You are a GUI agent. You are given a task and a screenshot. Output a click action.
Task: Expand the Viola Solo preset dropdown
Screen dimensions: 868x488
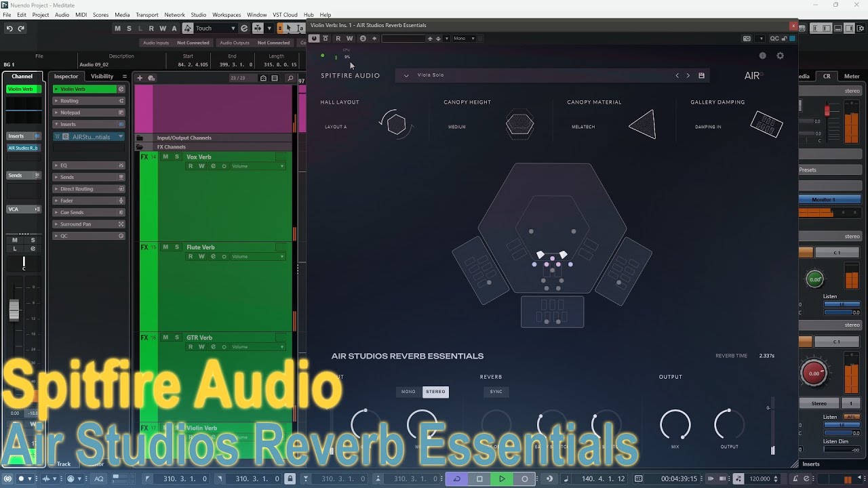[406, 75]
